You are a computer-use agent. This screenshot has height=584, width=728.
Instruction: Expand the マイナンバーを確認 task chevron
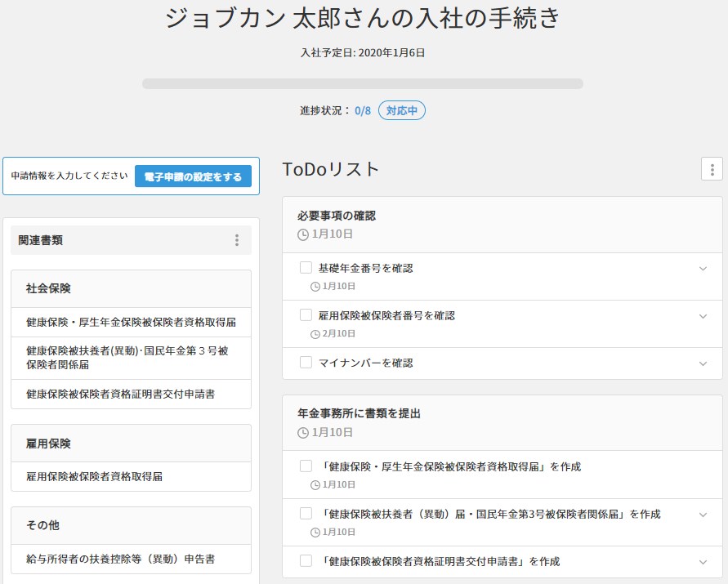(703, 363)
